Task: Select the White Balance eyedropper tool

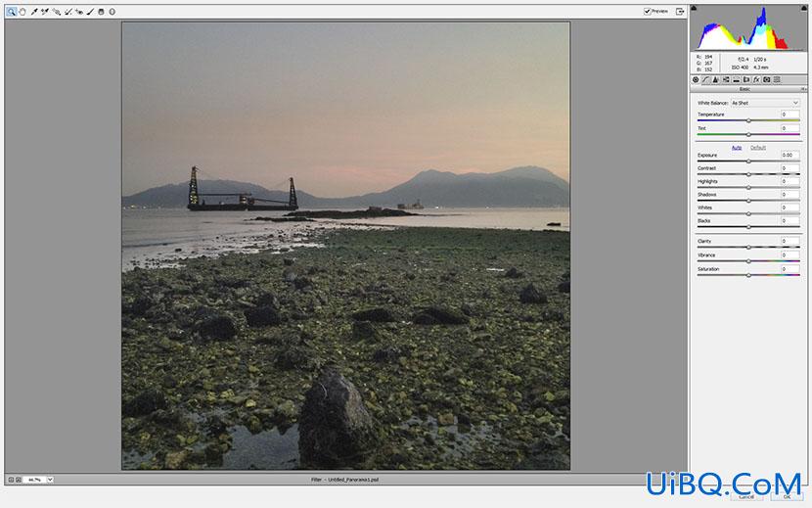Action: point(34,12)
